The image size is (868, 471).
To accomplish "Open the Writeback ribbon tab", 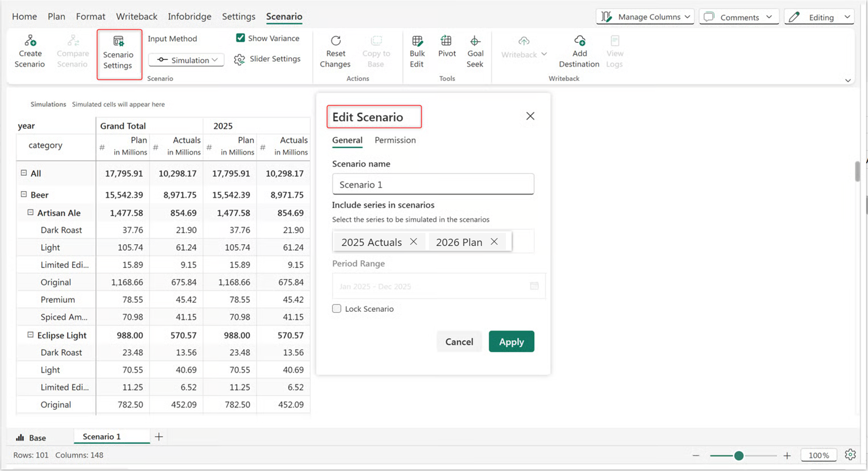I will [137, 16].
